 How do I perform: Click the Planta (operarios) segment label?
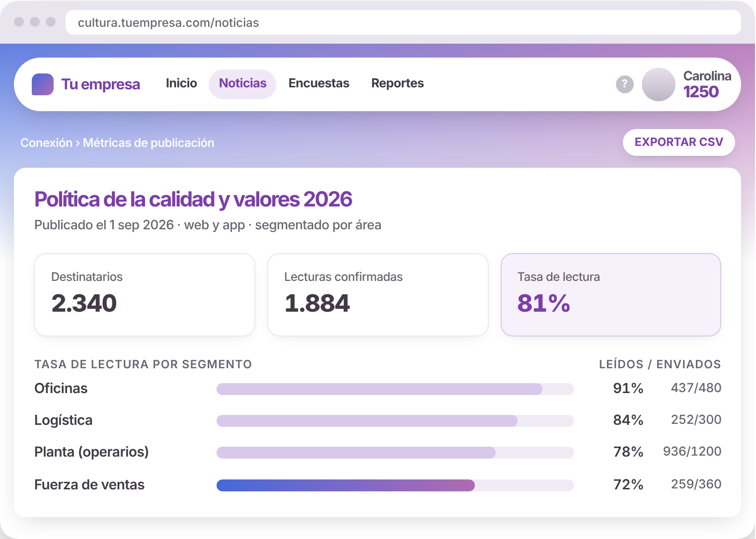coord(91,452)
